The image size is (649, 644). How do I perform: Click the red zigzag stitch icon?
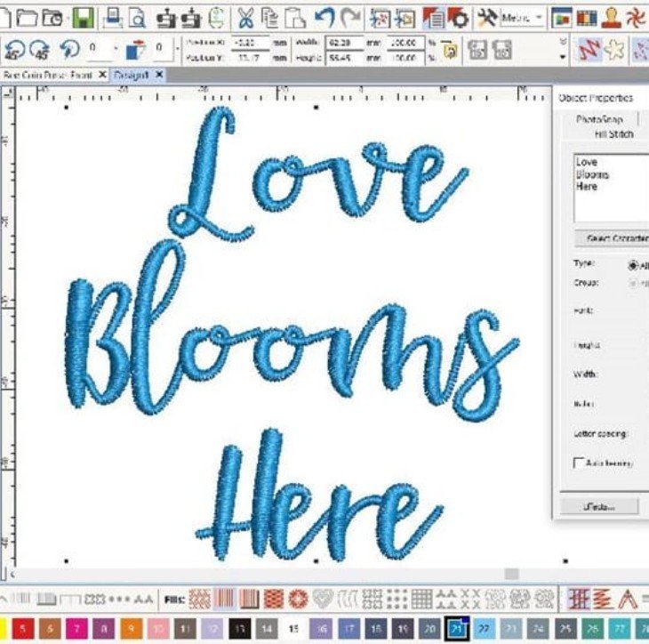(x=589, y=49)
